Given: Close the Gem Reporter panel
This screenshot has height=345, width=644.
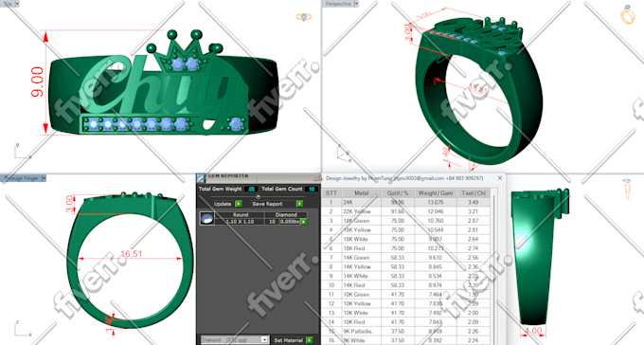Looking at the screenshot, I should pos(316,178).
